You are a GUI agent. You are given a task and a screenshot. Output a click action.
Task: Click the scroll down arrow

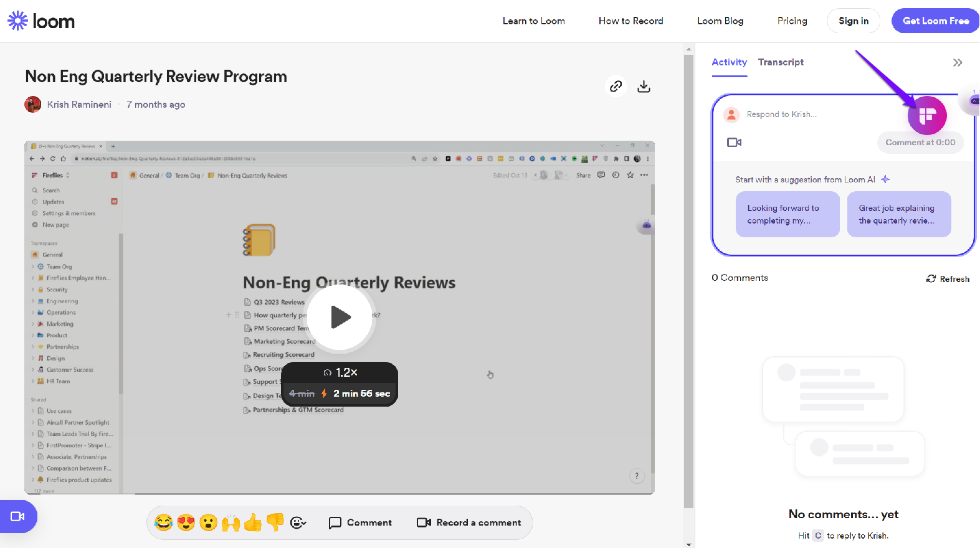tap(688, 544)
